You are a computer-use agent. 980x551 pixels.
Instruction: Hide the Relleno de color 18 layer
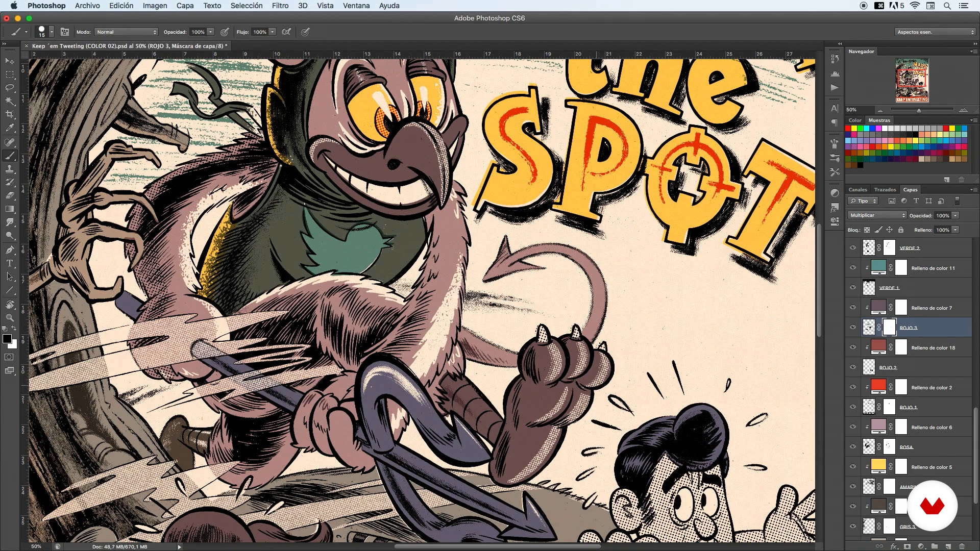coord(852,347)
